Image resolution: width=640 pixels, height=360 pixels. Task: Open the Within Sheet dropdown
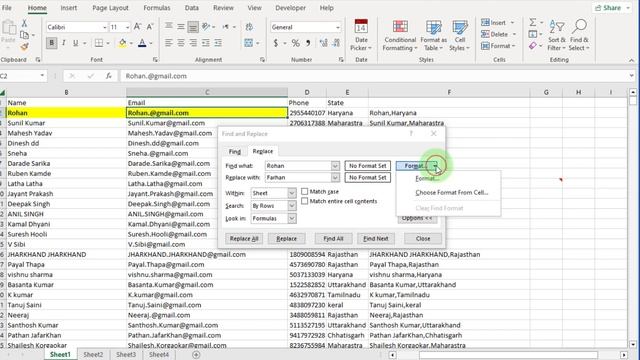[292, 193]
